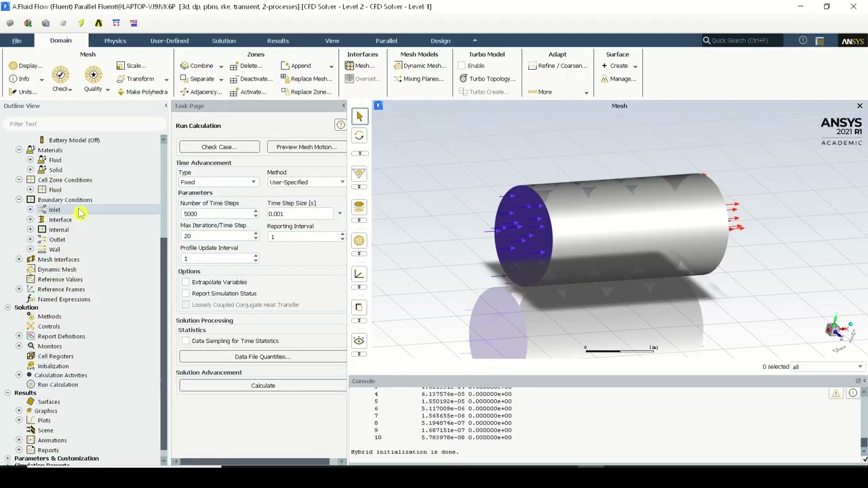Expand the Mesh Interfaces tree node
The width and height of the screenshot is (868, 488).
pyautogui.click(x=19, y=260)
